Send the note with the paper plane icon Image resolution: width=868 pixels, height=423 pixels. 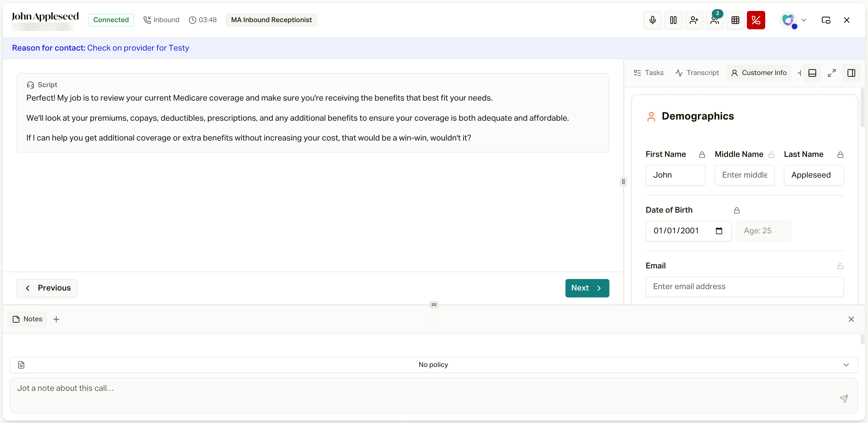click(843, 399)
